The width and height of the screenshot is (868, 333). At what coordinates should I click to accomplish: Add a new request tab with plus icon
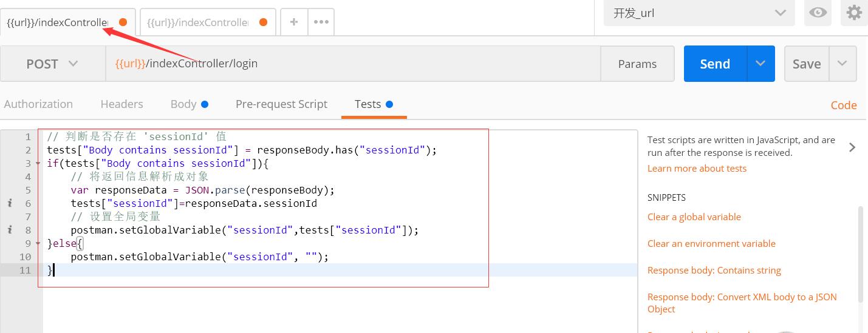294,22
